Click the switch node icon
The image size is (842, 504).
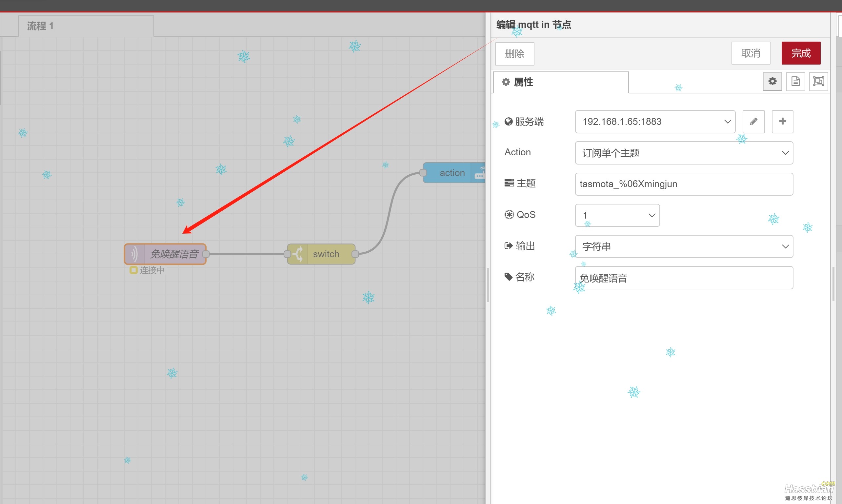(298, 254)
